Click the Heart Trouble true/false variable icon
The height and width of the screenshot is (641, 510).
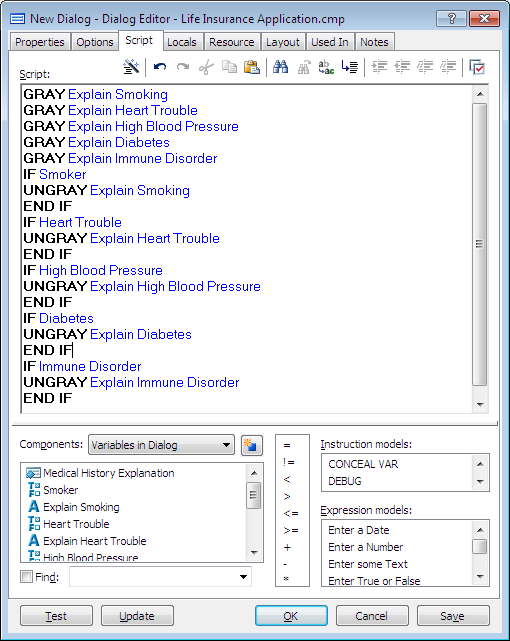[34, 524]
